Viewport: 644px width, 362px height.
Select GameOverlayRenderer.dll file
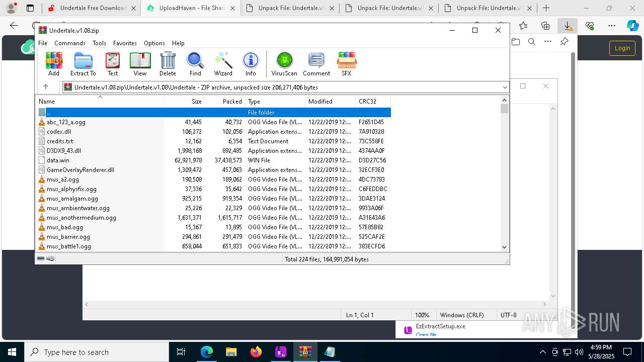[213, 169]
